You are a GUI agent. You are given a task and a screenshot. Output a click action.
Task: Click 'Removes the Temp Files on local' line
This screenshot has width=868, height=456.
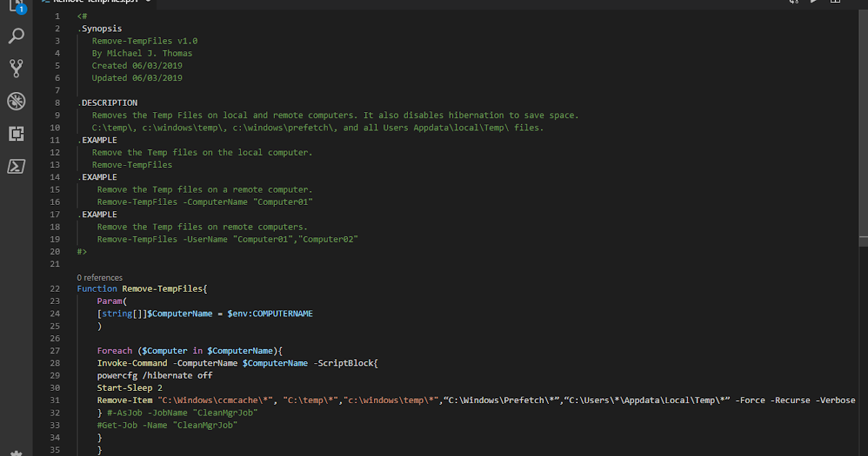pos(336,115)
